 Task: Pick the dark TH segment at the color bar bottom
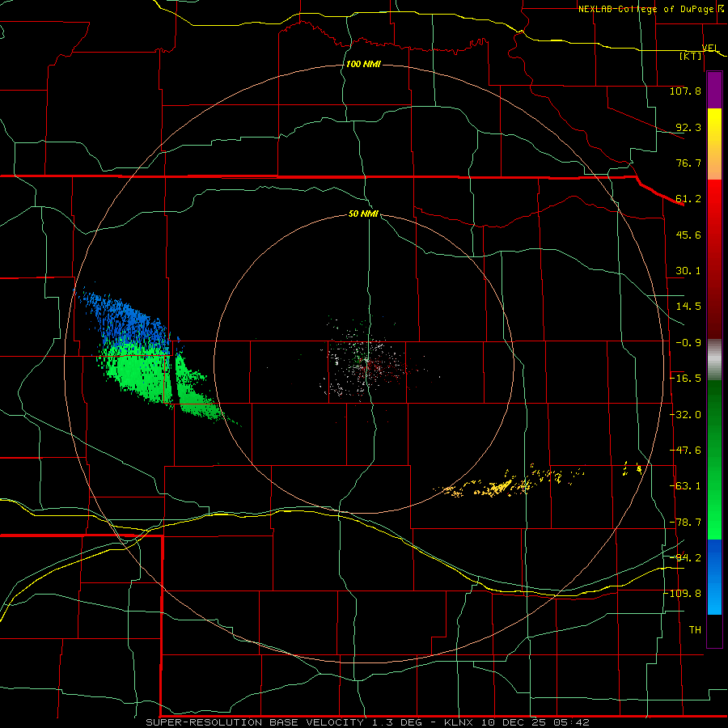pyautogui.click(x=714, y=630)
